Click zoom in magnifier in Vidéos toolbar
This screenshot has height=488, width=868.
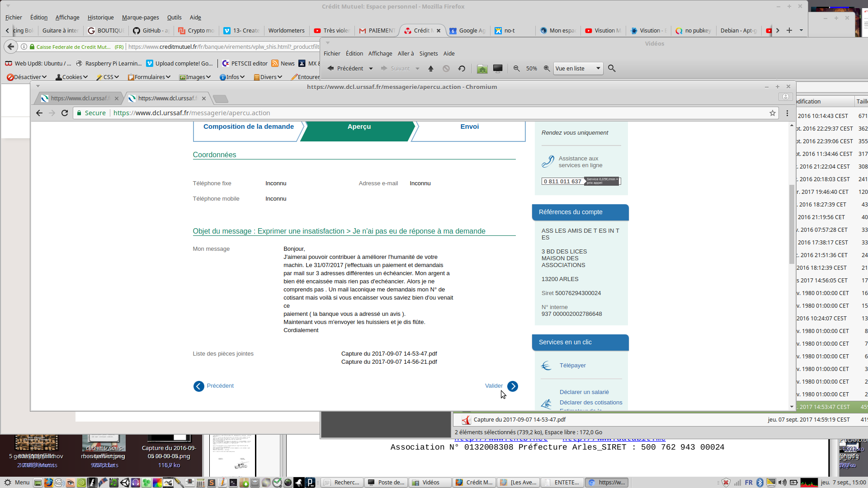click(547, 69)
